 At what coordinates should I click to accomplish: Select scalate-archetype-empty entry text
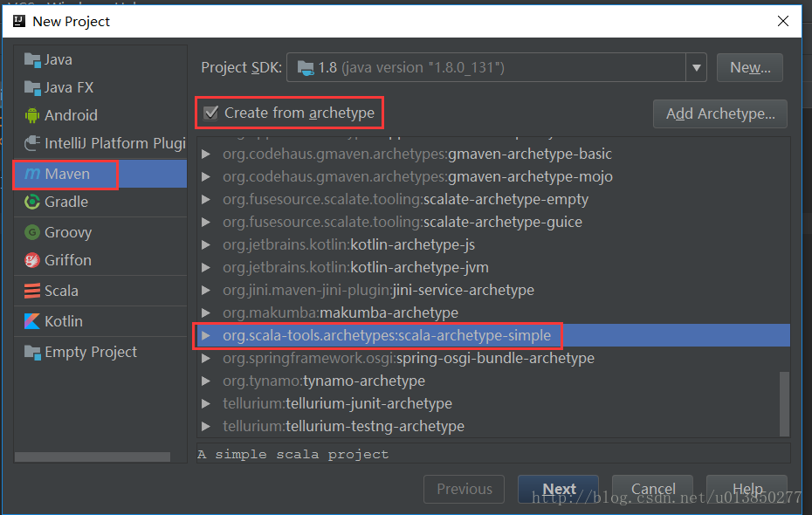click(x=405, y=199)
